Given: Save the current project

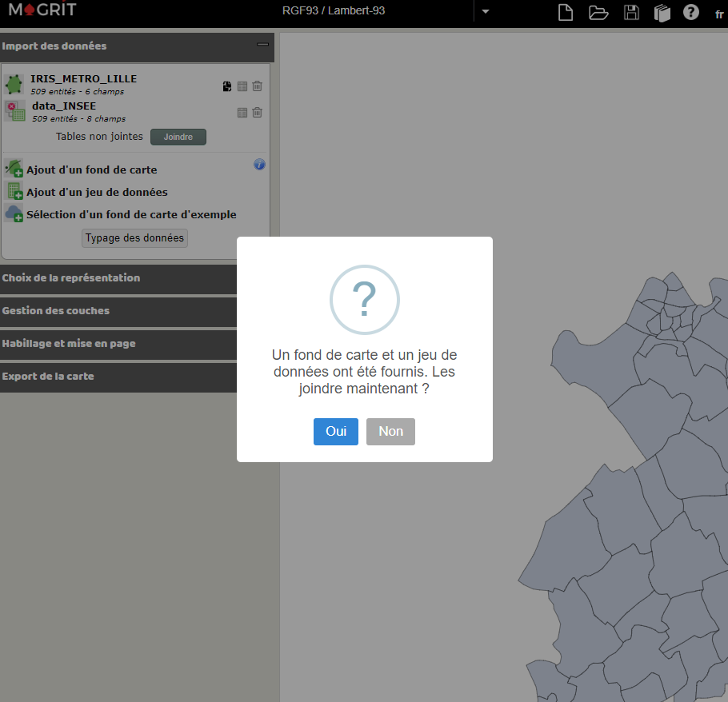Looking at the screenshot, I should coord(631,13).
